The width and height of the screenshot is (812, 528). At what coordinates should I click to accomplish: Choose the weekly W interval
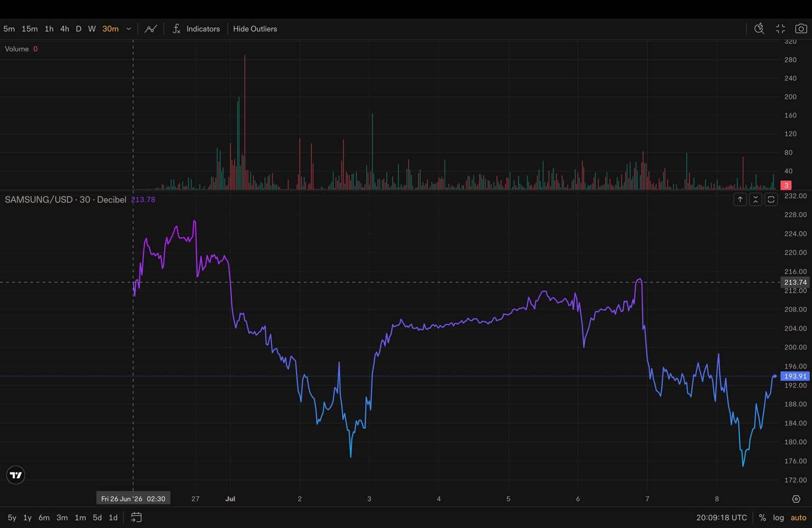92,29
